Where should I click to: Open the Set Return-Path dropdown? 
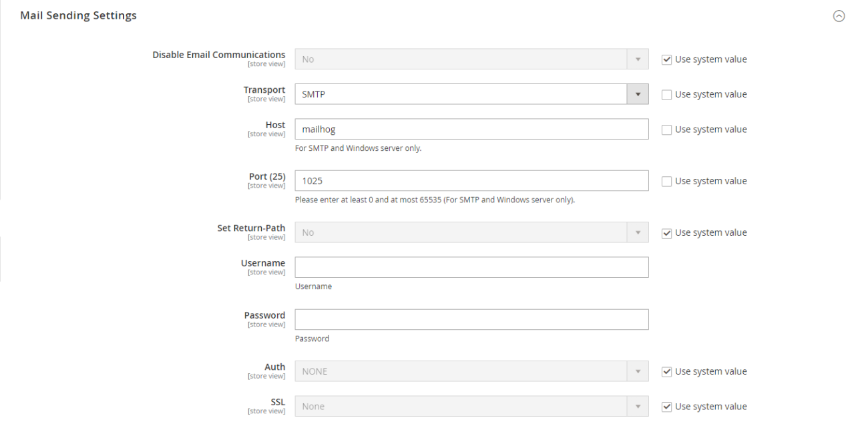coord(638,232)
